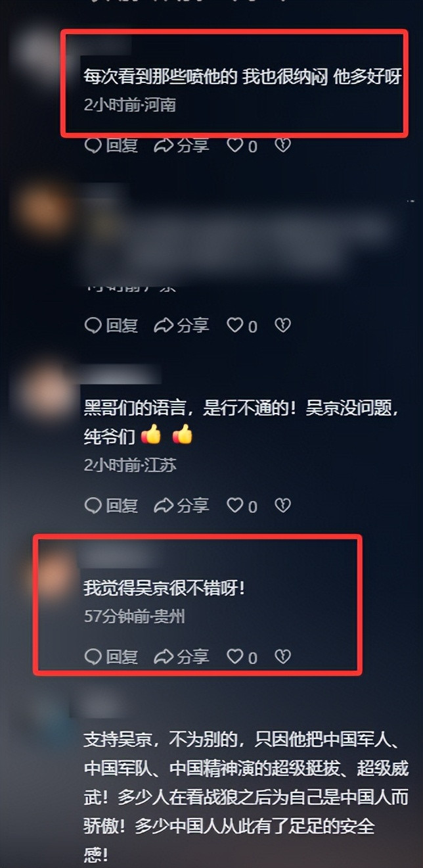Dislike the Henan comment with the broken heart
This screenshot has height=868, width=423.
tap(282, 145)
